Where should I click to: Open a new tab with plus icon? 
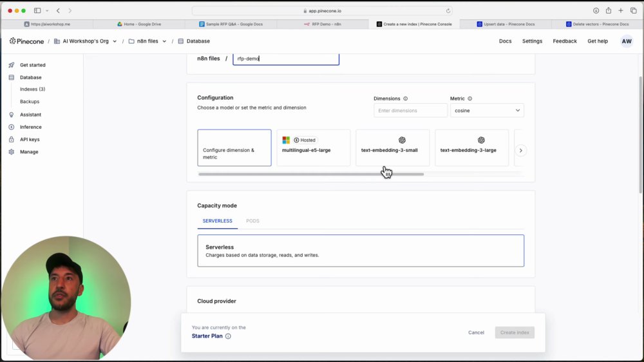pos(621,11)
